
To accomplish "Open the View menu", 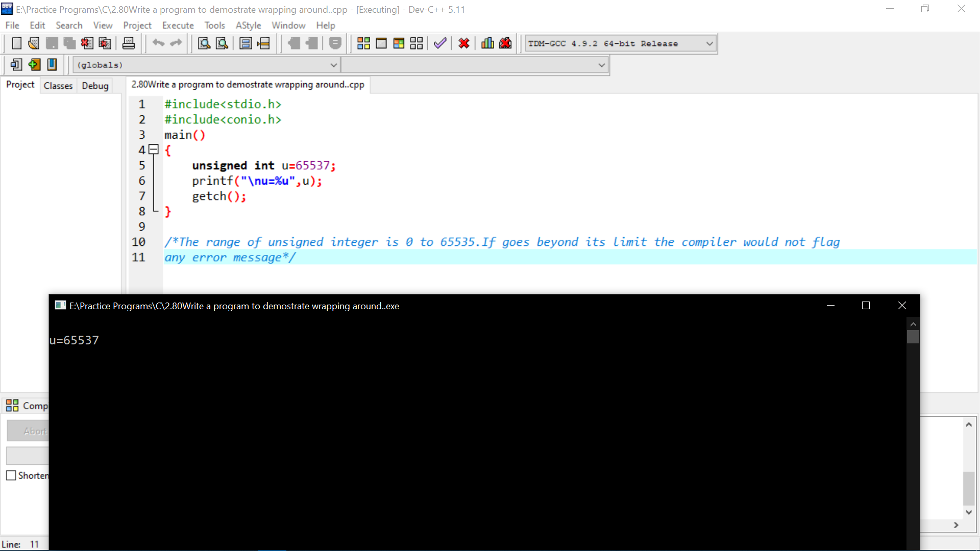I will (103, 26).
